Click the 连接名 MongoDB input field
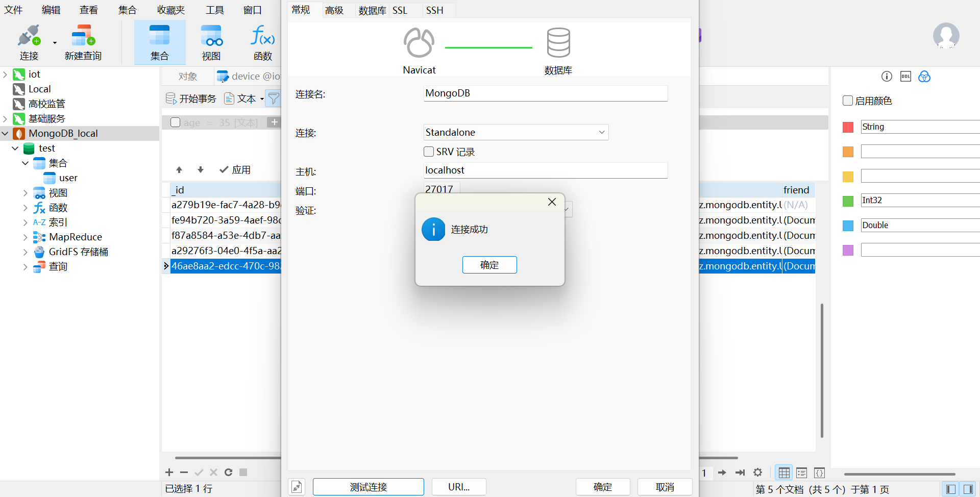 [x=546, y=93]
